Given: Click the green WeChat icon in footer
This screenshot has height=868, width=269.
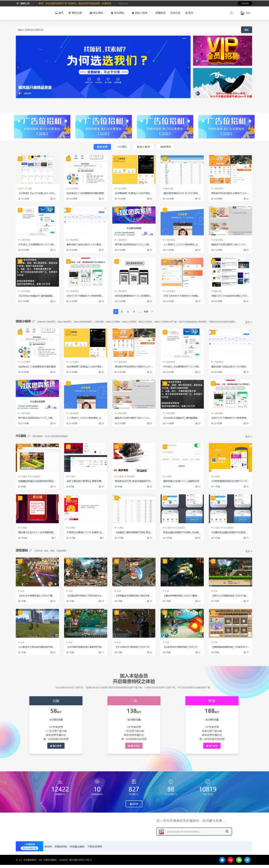Looking at the screenshot, I should [239, 860].
